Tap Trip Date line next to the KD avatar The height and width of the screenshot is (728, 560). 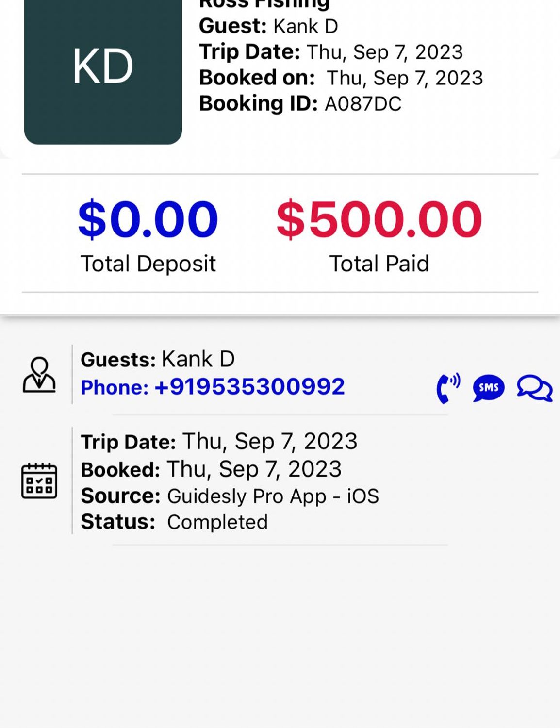pyautogui.click(x=331, y=52)
